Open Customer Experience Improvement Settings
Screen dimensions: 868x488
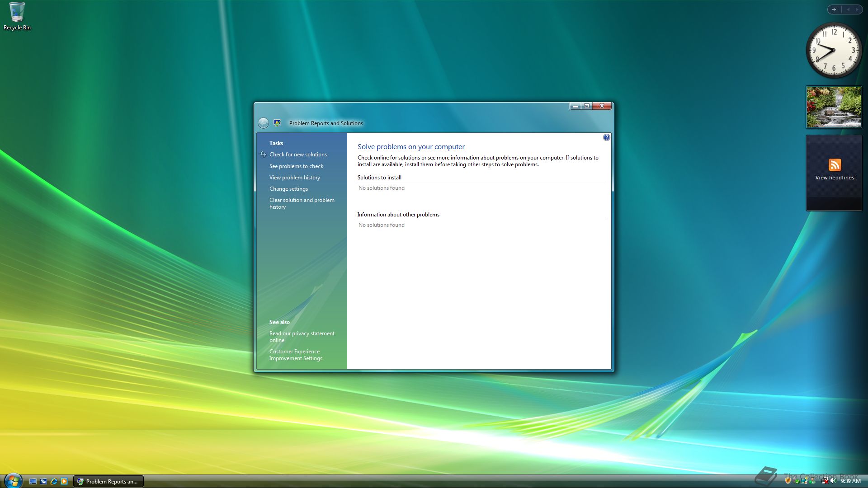pos(296,355)
